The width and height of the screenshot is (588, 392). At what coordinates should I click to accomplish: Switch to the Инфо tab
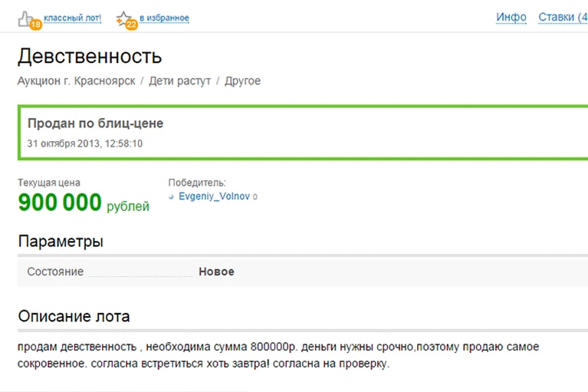511,17
